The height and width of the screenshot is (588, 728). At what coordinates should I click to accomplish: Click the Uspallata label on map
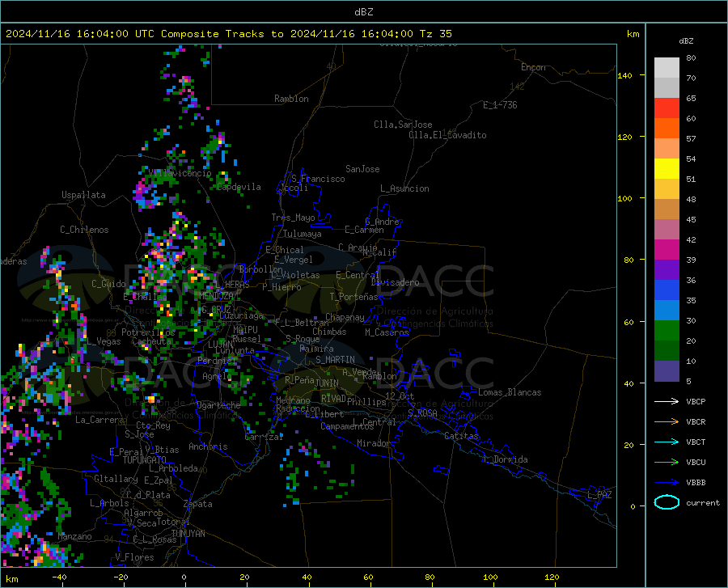tap(83, 195)
